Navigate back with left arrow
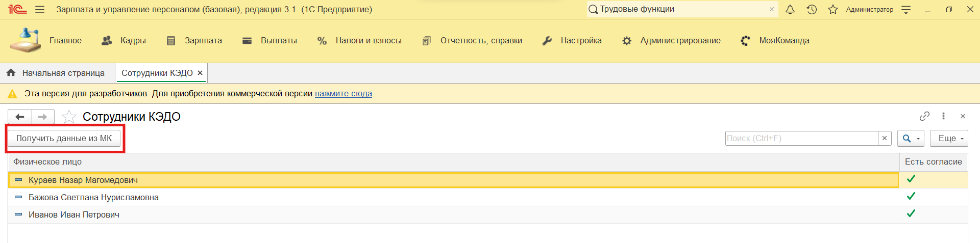The height and width of the screenshot is (243, 980). coord(20,117)
